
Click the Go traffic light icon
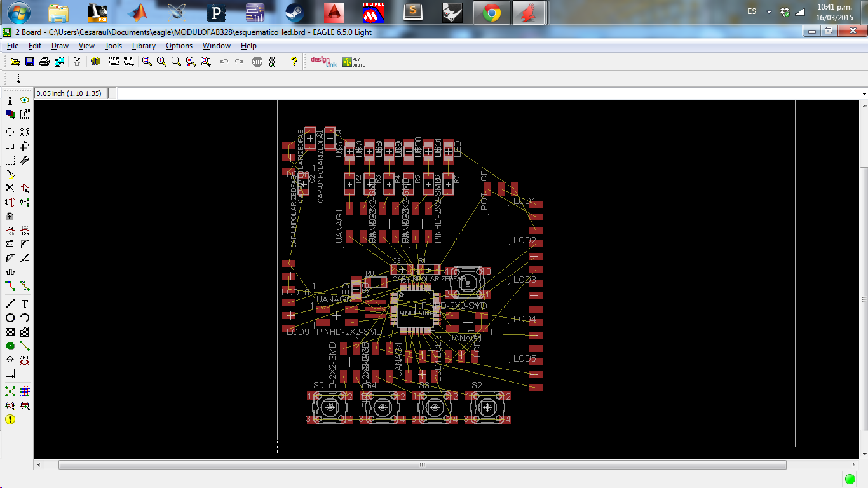tap(272, 62)
